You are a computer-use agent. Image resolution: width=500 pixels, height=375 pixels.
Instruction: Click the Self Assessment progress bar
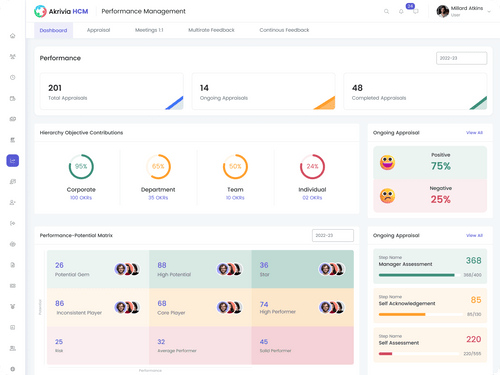click(420, 354)
